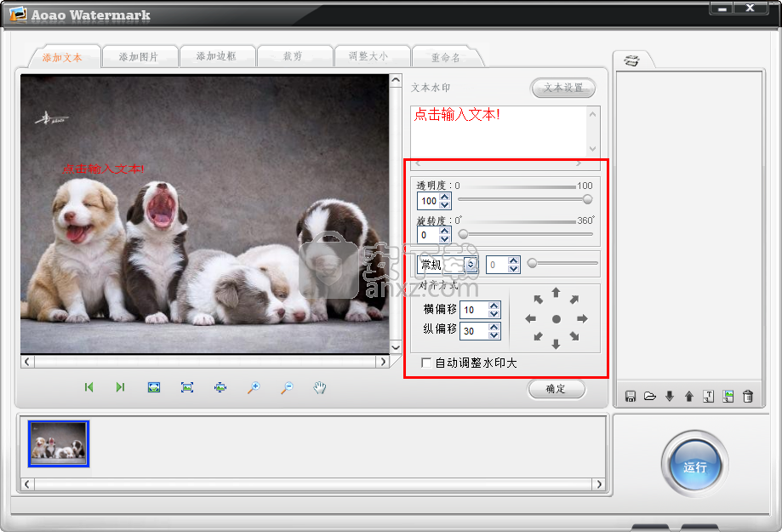Click the filmstrip scrollbar left arrow
782x532 pixels.
pos(27,483)
